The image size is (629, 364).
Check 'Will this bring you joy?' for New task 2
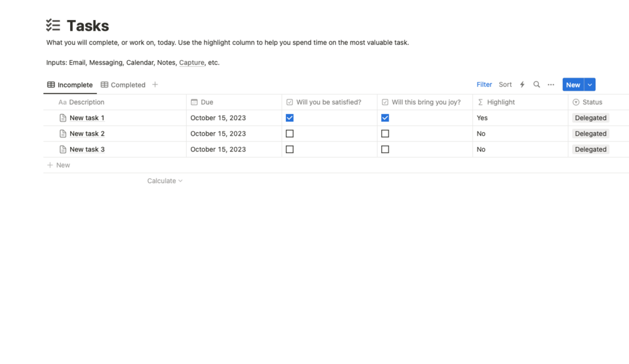(x=385, y=133)
